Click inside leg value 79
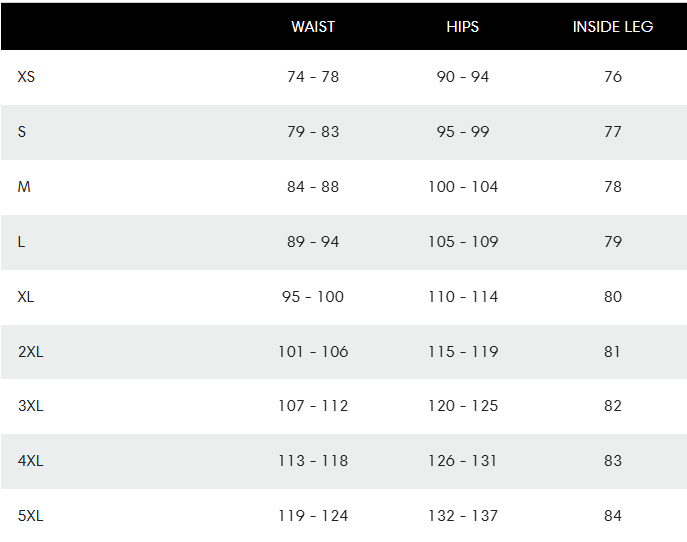Image resolution: width=687 pixels, height=542 pixels. (x=613, y=241)
